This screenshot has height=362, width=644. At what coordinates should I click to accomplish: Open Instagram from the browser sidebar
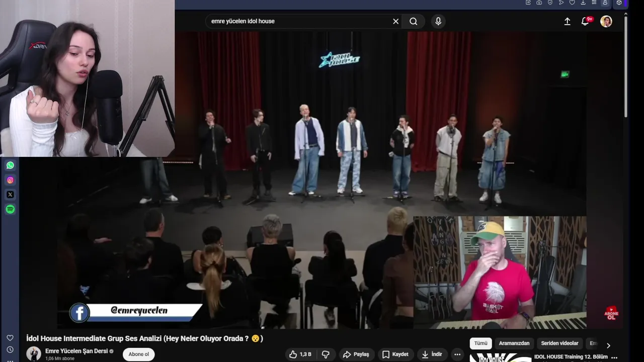point(10,180)
